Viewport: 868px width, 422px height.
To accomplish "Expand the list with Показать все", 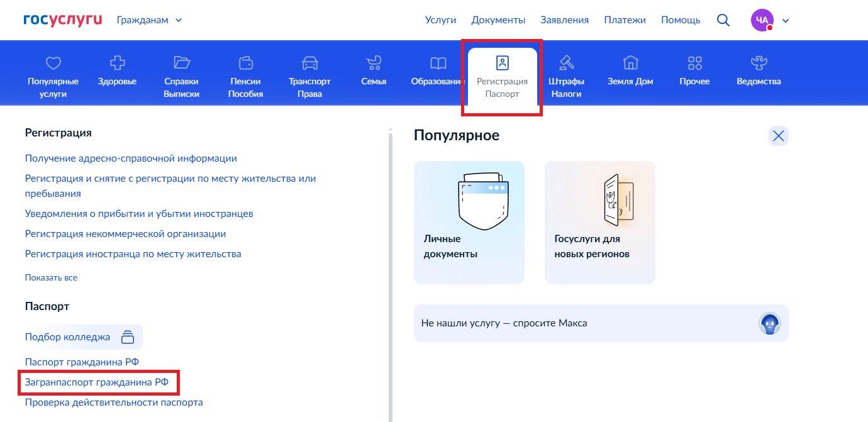I will 51,277.
